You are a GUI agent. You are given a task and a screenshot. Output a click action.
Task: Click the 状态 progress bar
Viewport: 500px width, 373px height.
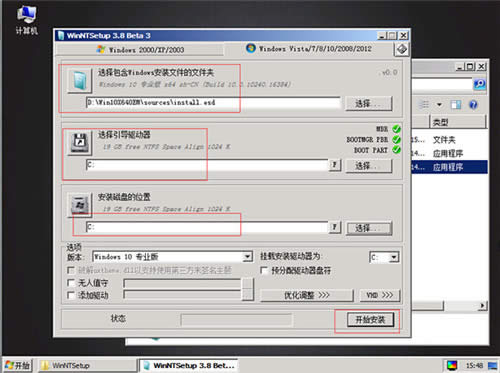(x=236, y=320)
